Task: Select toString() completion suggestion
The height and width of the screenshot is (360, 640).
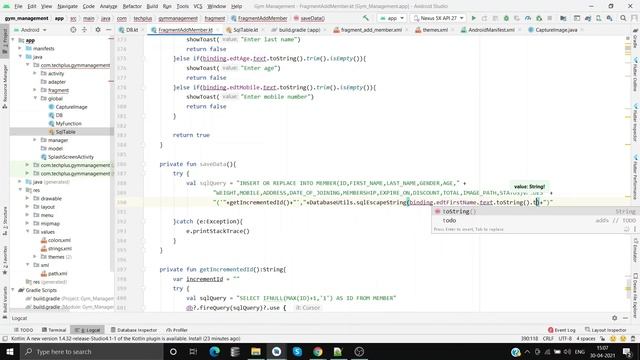Action: coord(535,211)
